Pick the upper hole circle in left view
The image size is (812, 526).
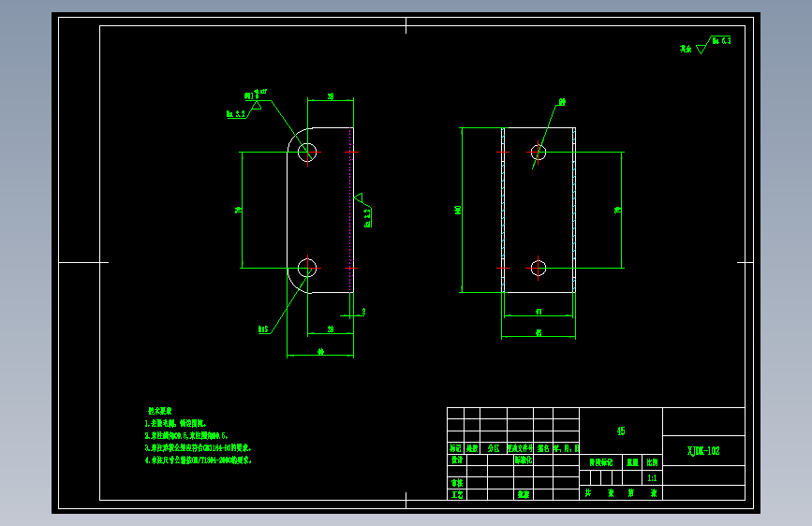307,153
